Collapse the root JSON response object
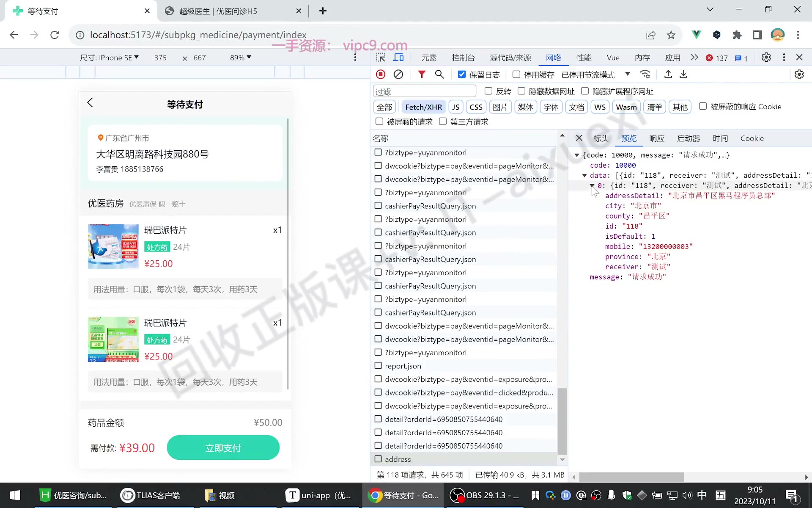The width and height of the screenshot is (812, 508). [x=576, y=155]
